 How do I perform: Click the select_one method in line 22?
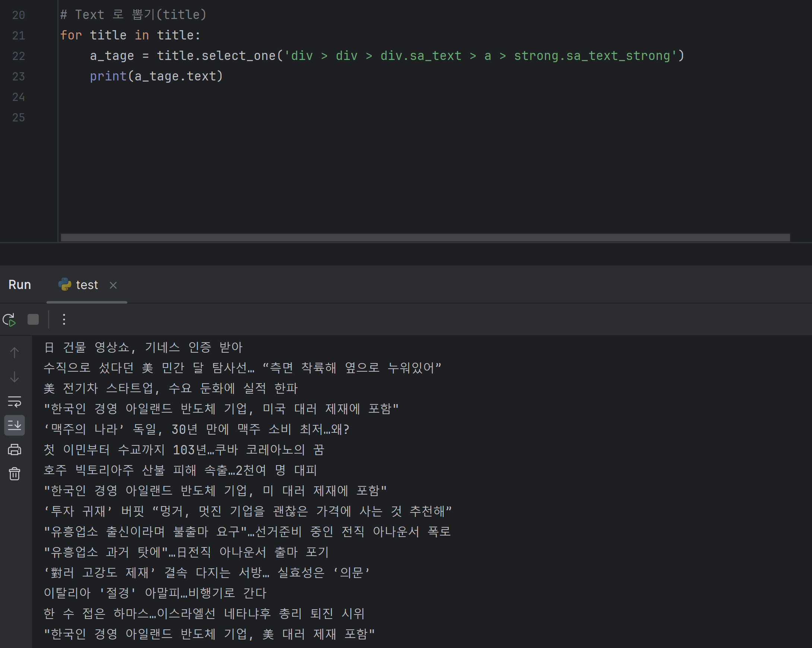point(238,56)
